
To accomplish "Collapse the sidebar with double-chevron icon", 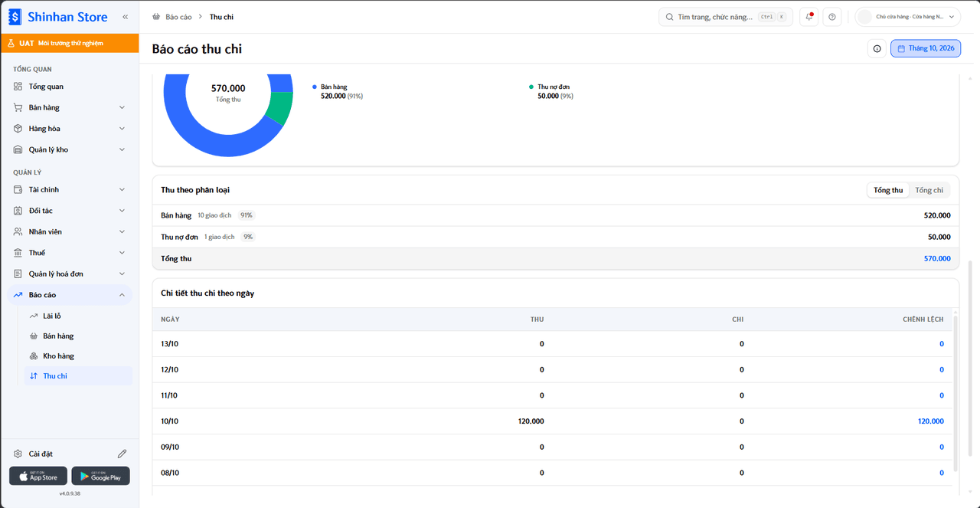I will (126, 17).
